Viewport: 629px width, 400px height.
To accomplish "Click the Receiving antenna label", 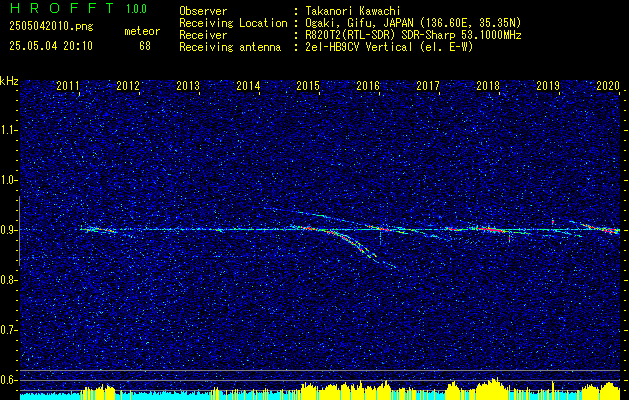I will (230, 47).
